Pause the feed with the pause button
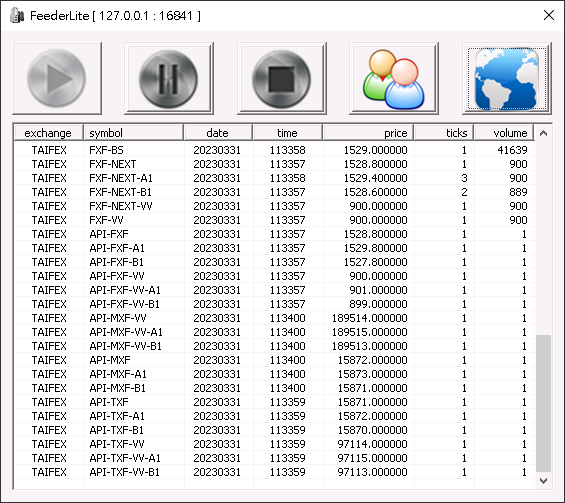 coord(169,78)
